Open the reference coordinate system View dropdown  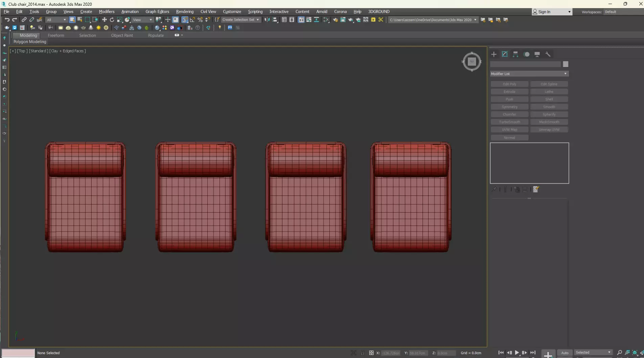tap(142, 20)
